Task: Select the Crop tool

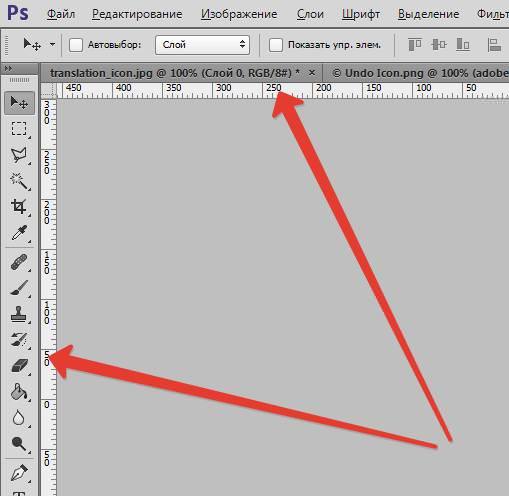Action: click(x=19, y=207)
